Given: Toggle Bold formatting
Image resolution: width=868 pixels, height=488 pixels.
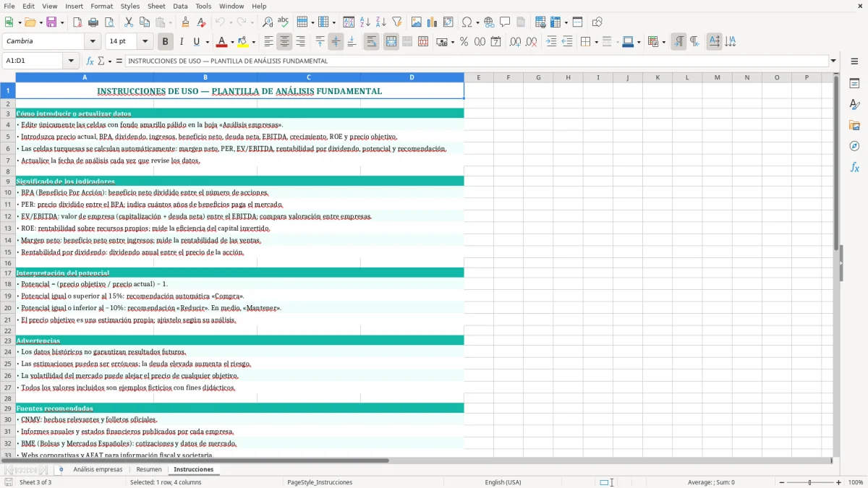Looking at the screenshot, I should click(x=165, y=42).
